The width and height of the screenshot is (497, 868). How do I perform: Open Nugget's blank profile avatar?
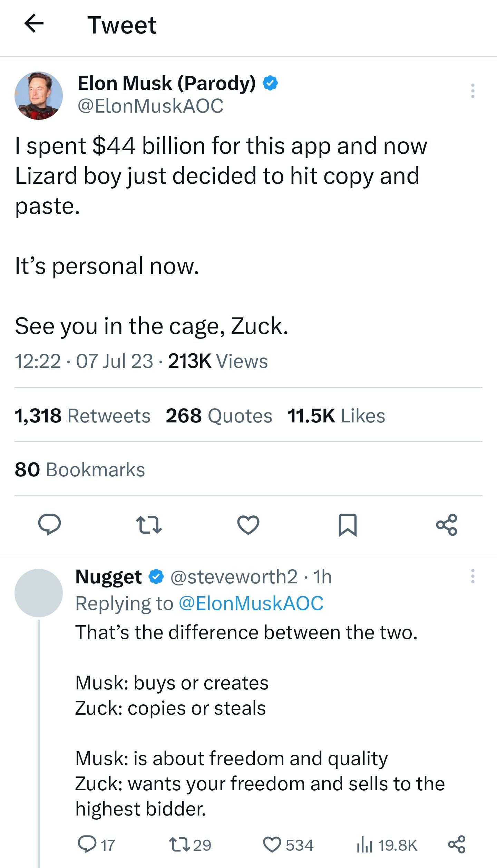[x=39, y=593]
